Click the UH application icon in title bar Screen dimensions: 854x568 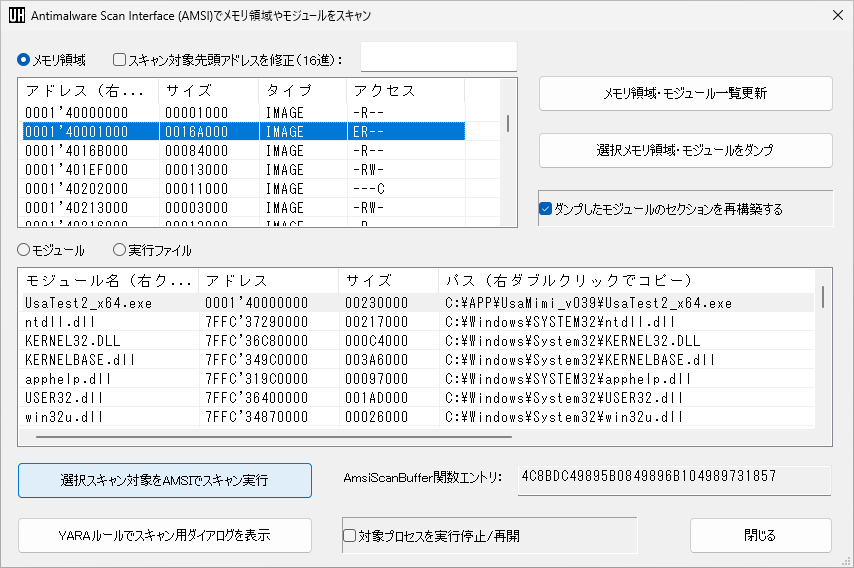[17, 15]
